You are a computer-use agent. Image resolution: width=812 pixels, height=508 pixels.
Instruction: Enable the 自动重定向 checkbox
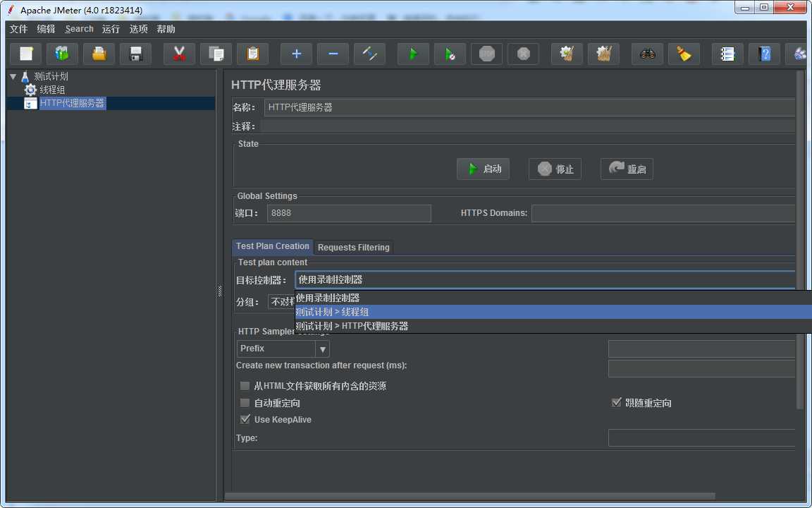245,403
